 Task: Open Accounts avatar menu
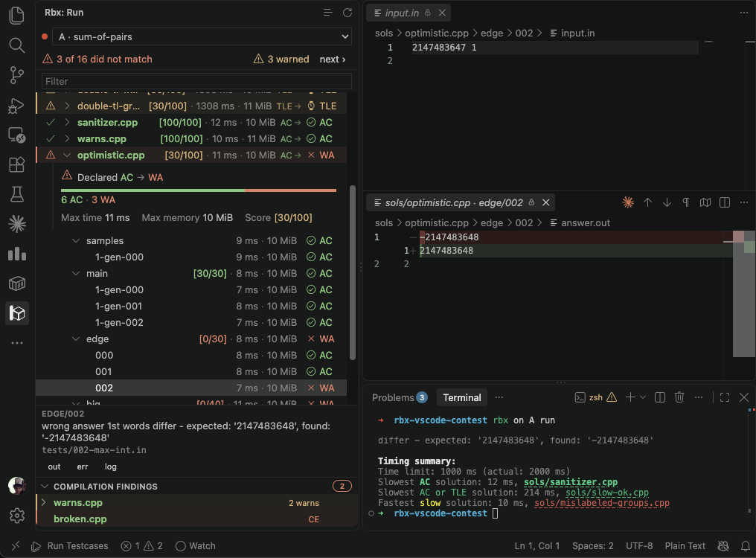pyautogui.click(x=17, y=486)
